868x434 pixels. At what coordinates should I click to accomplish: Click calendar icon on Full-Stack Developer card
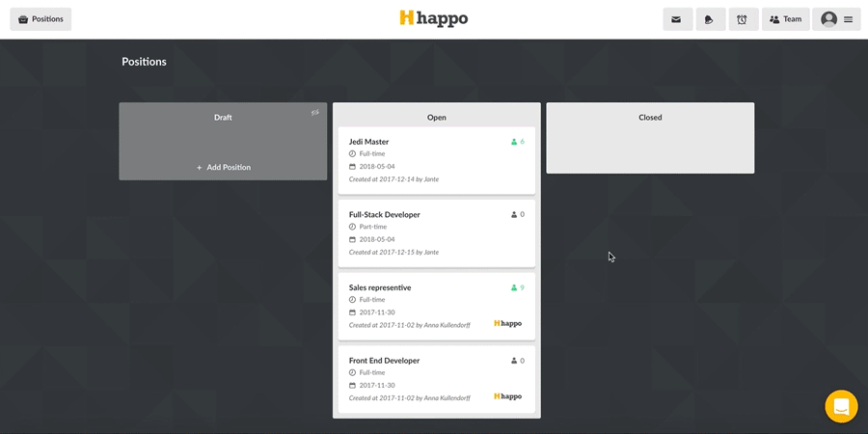coord(352,240)
